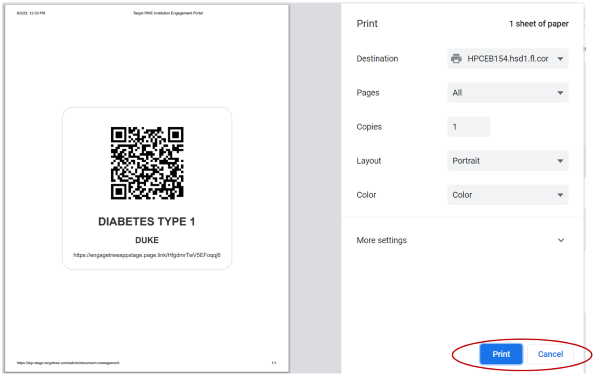600x377 pixels.
Task: Expand the More settings section
Action: pyautogui.click(x=460, y=240)
